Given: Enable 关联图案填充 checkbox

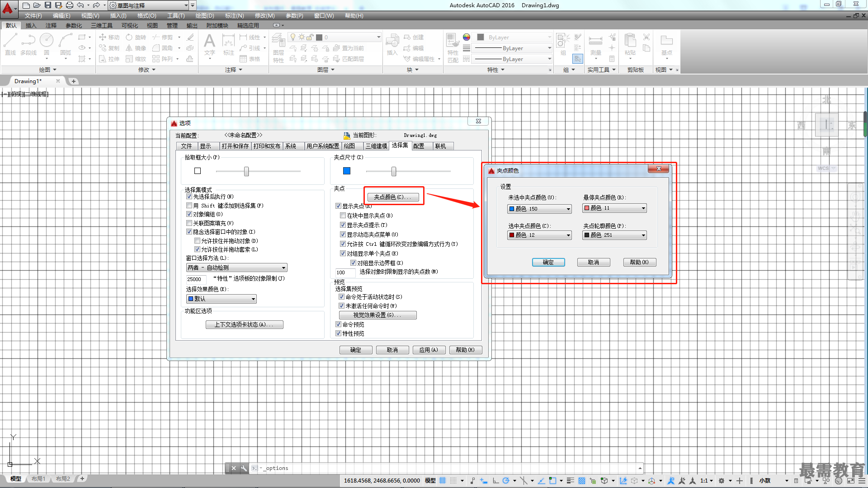Looking at the screenshot, I should click(189, 223).
